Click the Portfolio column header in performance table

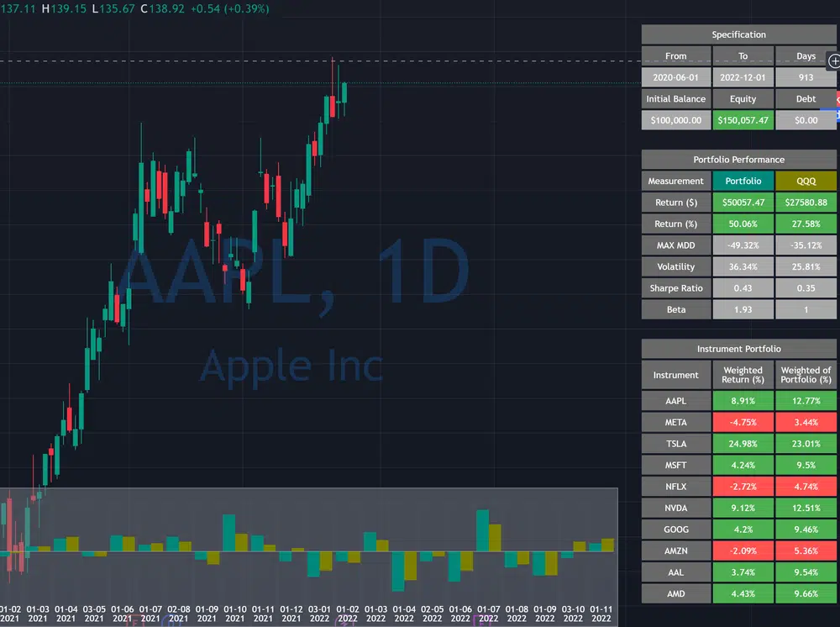[x=743, y=181]
